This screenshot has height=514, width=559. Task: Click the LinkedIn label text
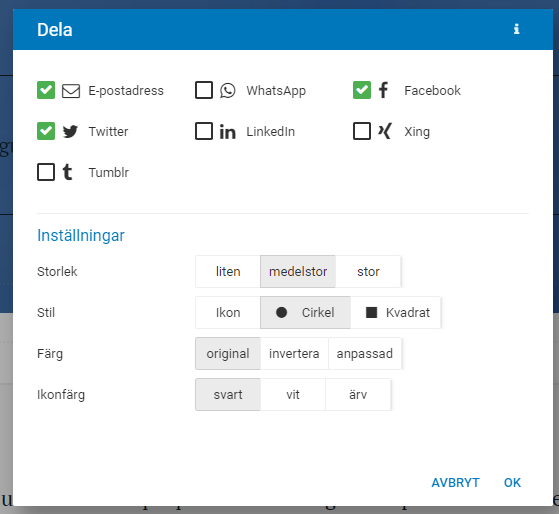point(270,132)
